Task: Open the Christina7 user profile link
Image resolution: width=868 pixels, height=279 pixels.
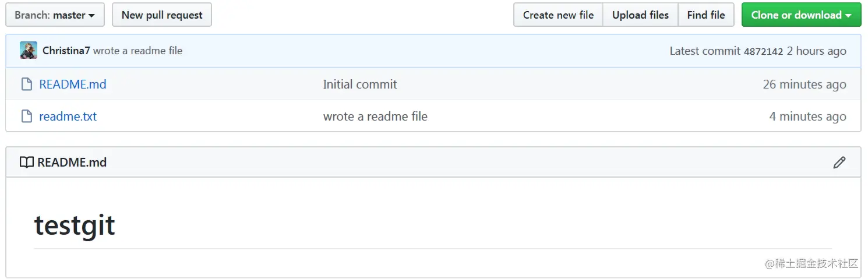Action: click(x=66, y=51)
